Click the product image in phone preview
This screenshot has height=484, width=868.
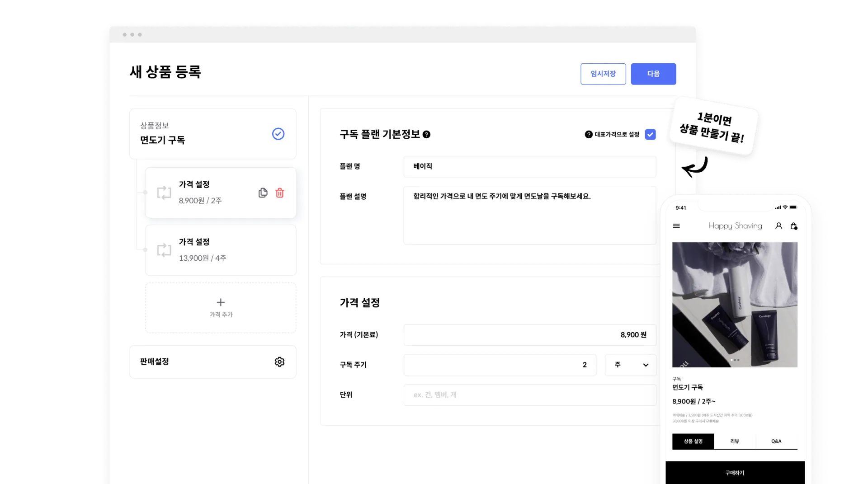click(735, 305)
